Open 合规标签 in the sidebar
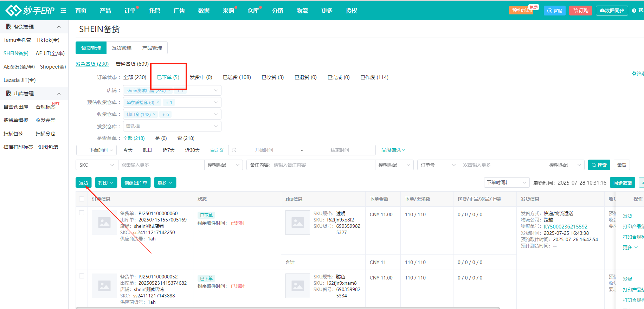Image resolution: width=644 pixels, height=309 pixels. [x=45, y=107]
